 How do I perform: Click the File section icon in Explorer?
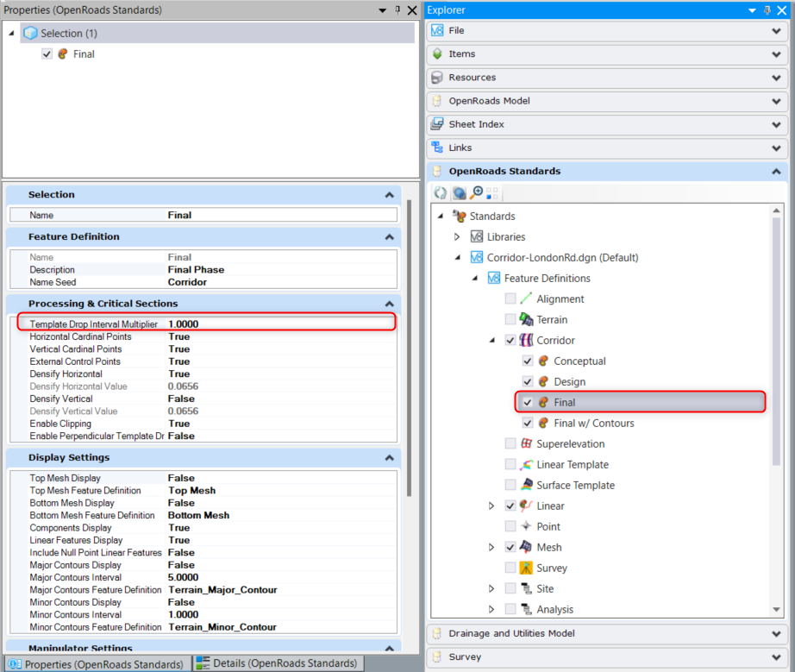[437, 31]
